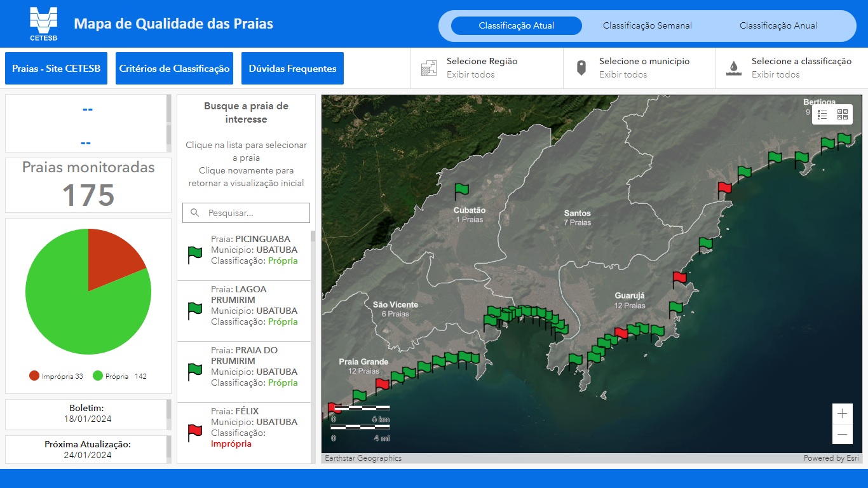Click the magnifier icon in the Pesquisar box
The width and height of the screenshot is (868, 488).
tap(195, 213)
